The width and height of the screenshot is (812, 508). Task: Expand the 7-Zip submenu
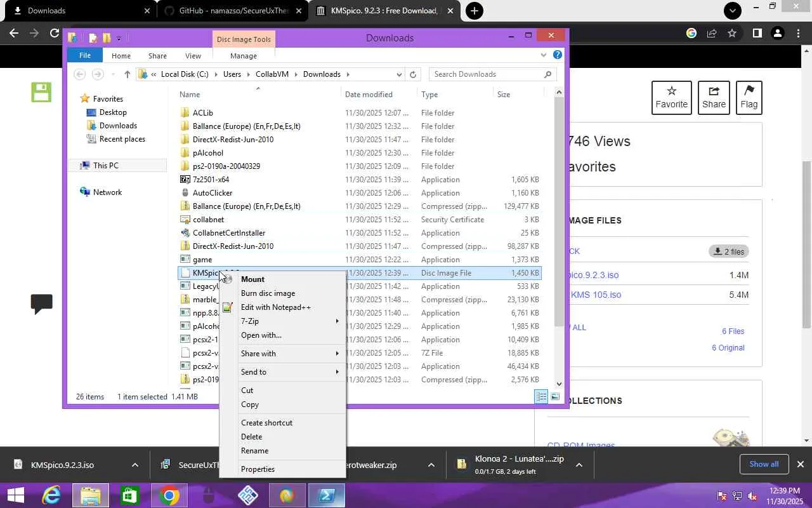click(282, 321)
